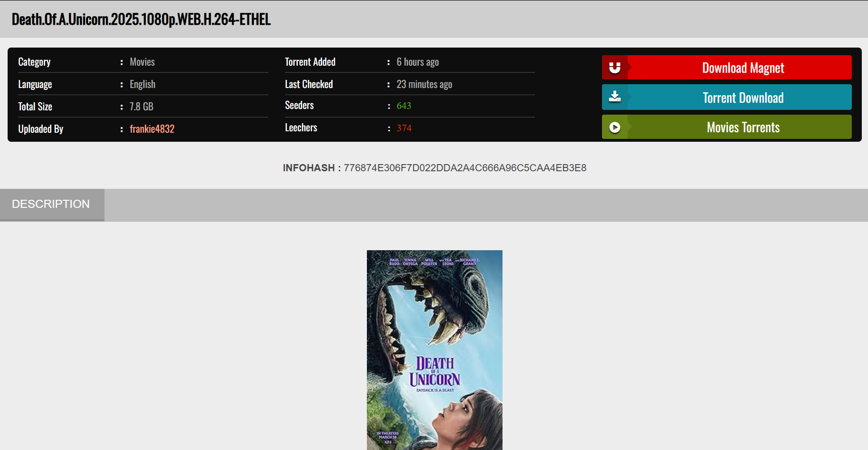Screen dimensions: 868x450
Task: Browse Movies Torrents button
Action: pyautogui.click(x=727, y=127)
